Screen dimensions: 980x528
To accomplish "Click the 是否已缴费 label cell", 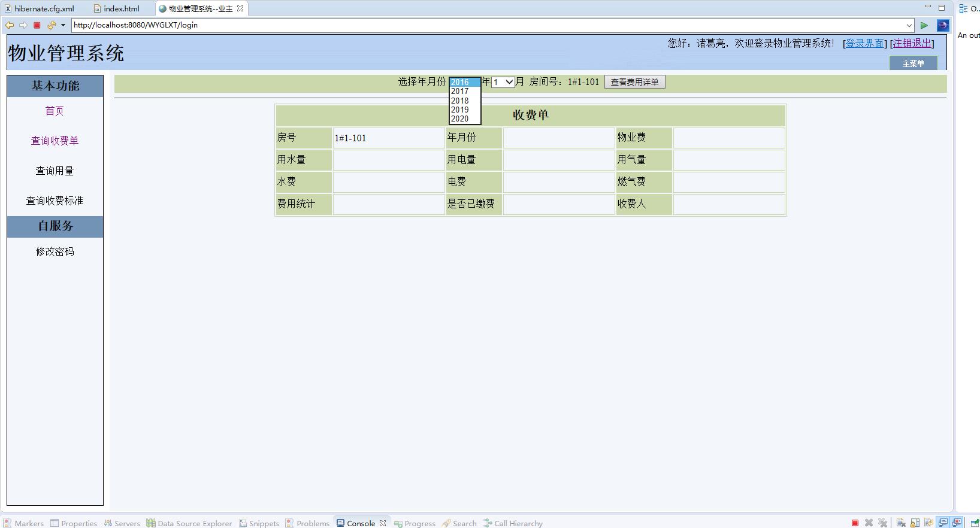I will point(474,204).
